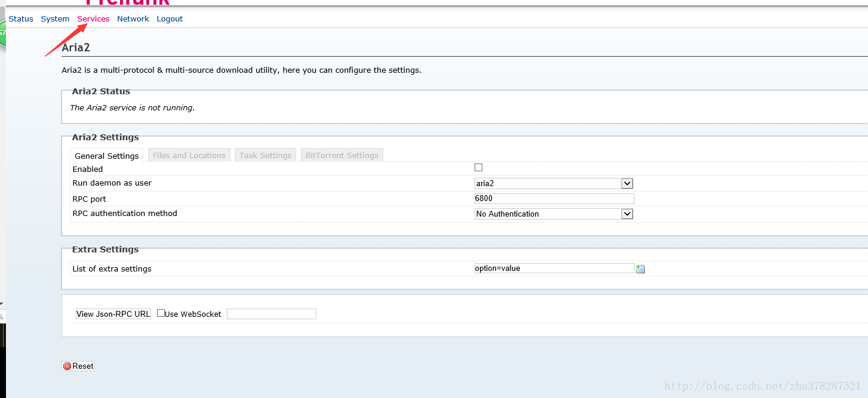Click the 'RPC authentication method' label
868x398 pixels.
[125, 214]
